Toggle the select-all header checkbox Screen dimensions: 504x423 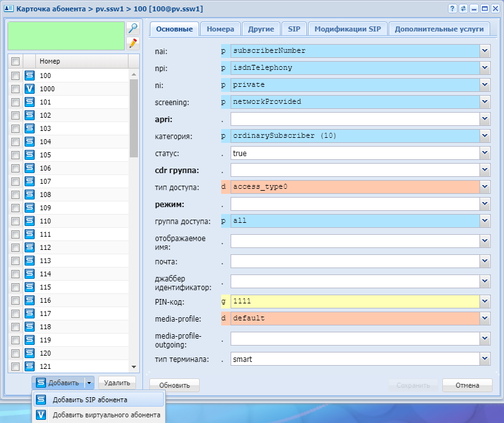16,61
